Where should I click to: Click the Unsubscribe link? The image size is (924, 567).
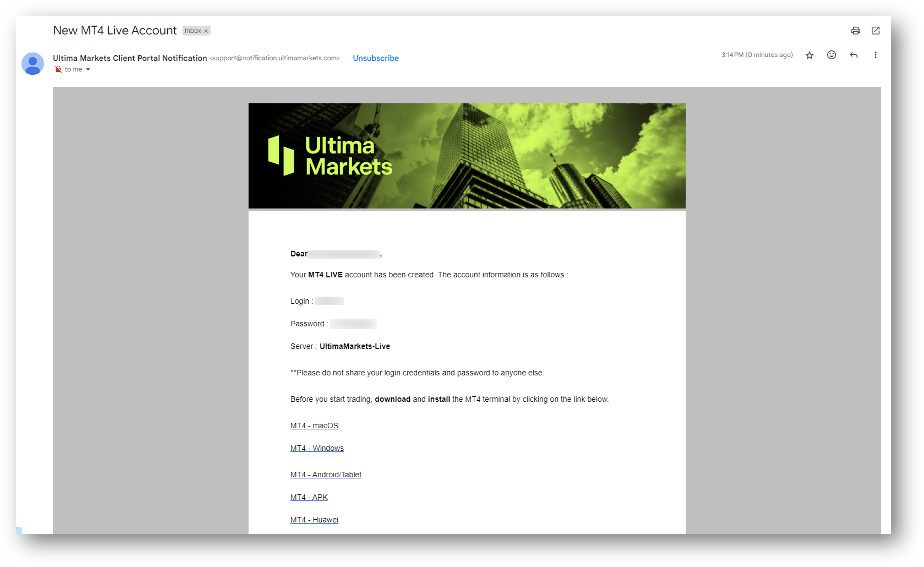coord(375,58)
